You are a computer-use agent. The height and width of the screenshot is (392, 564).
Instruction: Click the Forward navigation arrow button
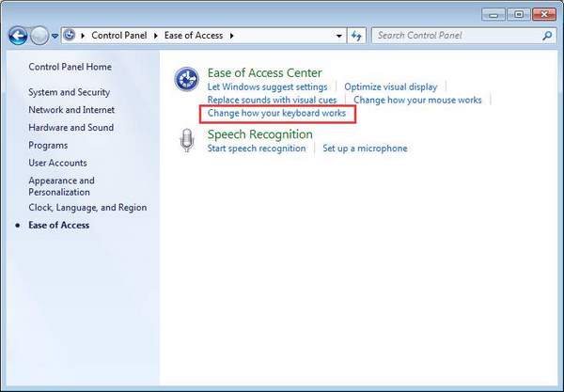pyautogui.click(x=39, y=36)
